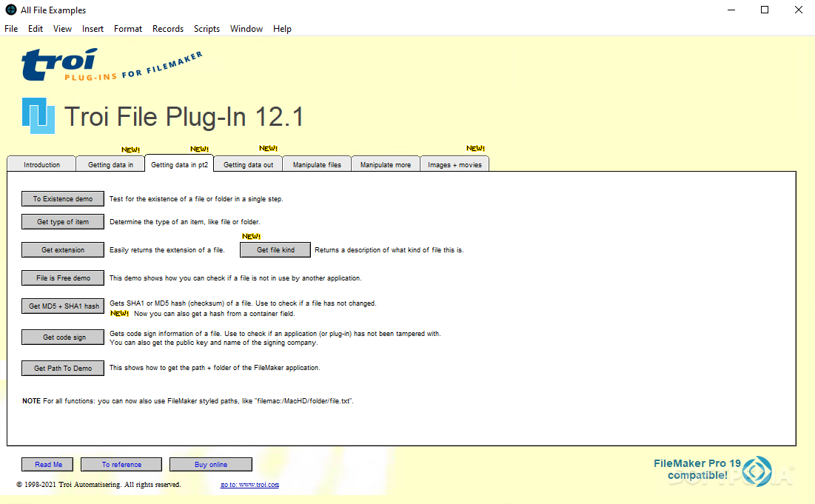Click the NEW! badge above Get file kind

(252, 236)
